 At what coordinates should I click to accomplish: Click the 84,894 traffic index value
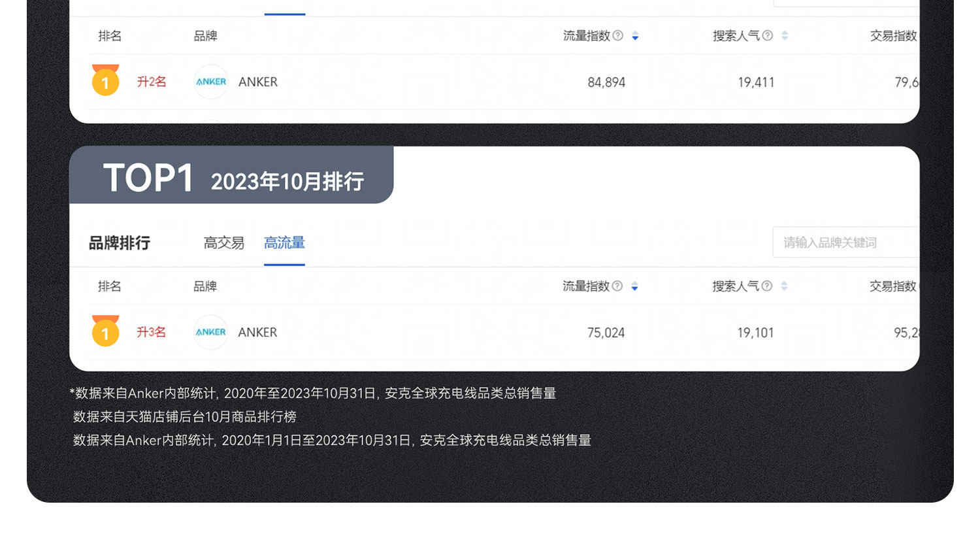click(x=606, y=82)
